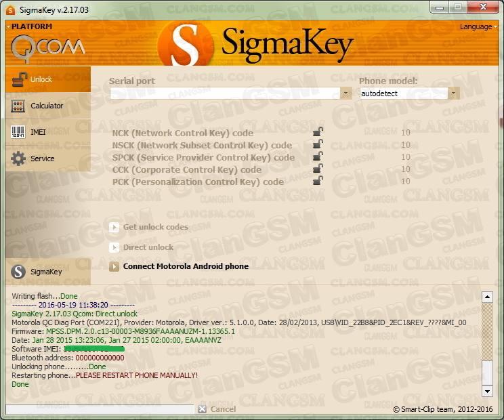Click the abacus Calculator icon

coord(18,106)
